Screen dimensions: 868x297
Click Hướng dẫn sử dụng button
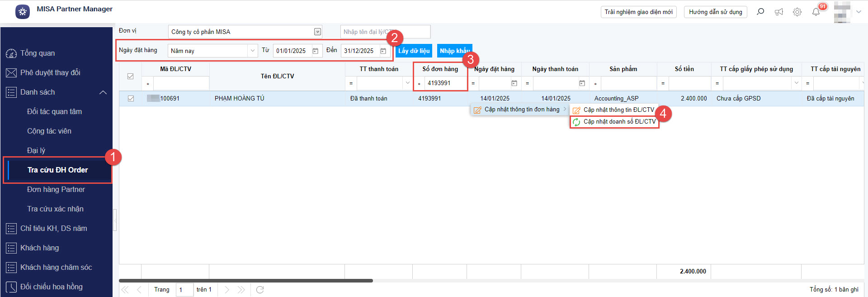point(716,12)
